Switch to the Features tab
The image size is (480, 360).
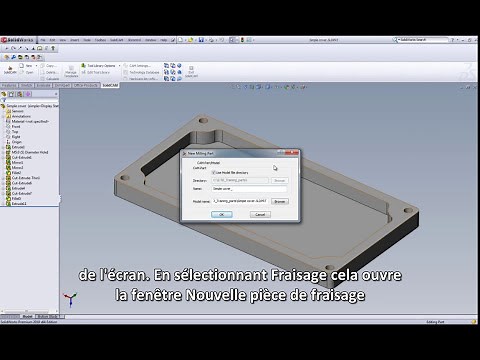(9, 85)
